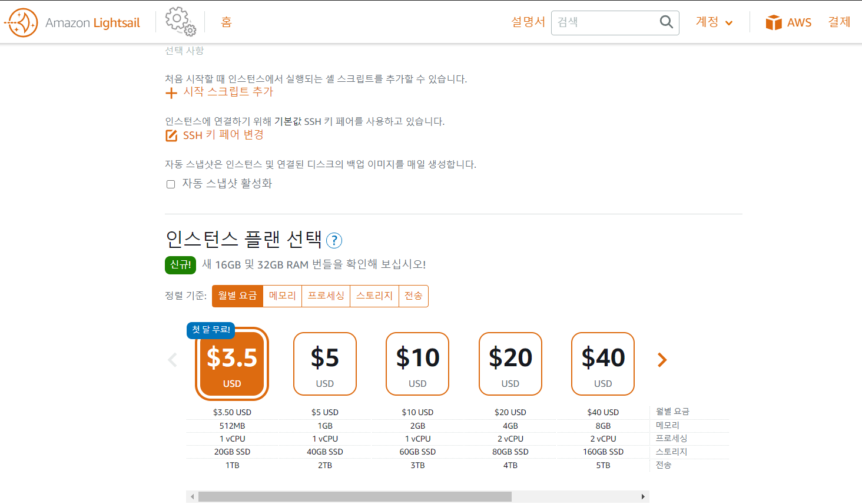This screenshot has height=504, width=862.
Task: Click the horizontal scrollbar thumb
Action: coord(355,497)
